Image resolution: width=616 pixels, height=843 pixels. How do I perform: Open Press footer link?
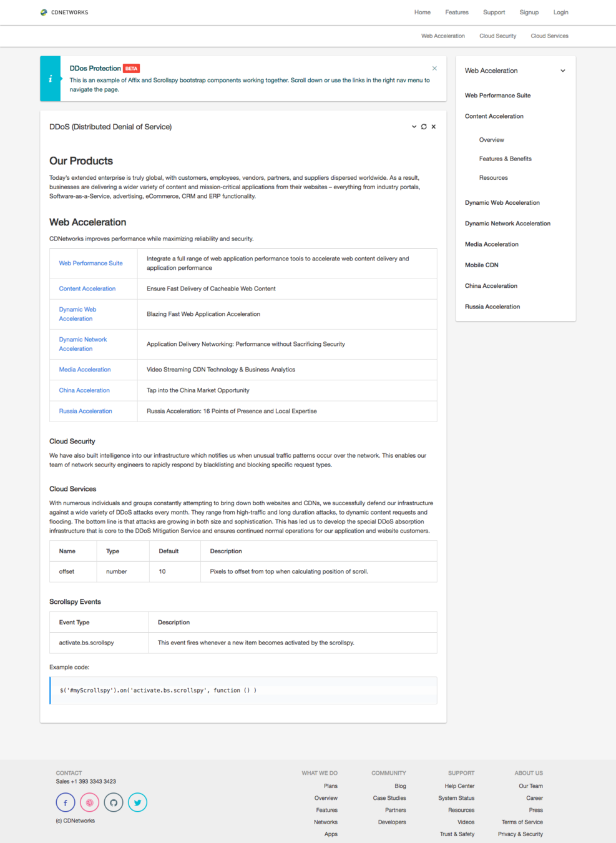coord(536,811)
